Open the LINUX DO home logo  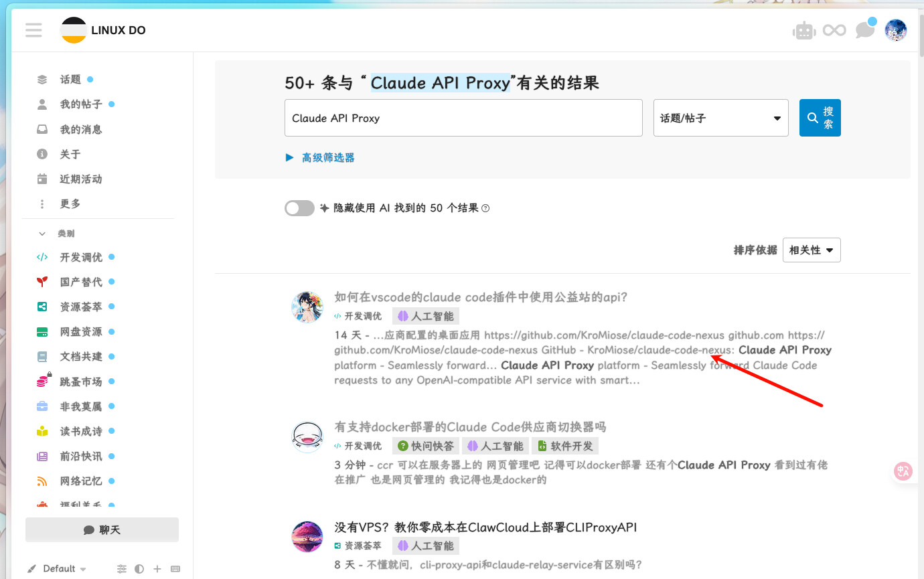tap(103, 30)
